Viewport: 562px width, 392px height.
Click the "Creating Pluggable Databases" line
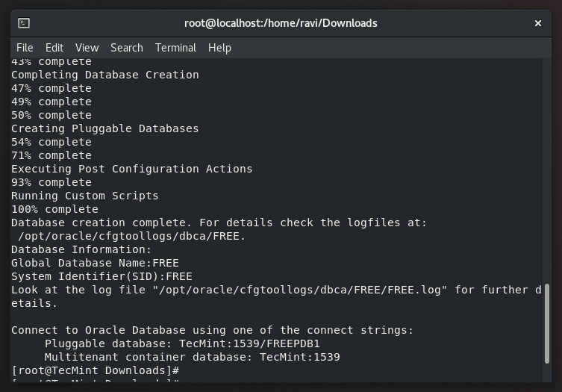pyautogui.click(x=105, y=128)
